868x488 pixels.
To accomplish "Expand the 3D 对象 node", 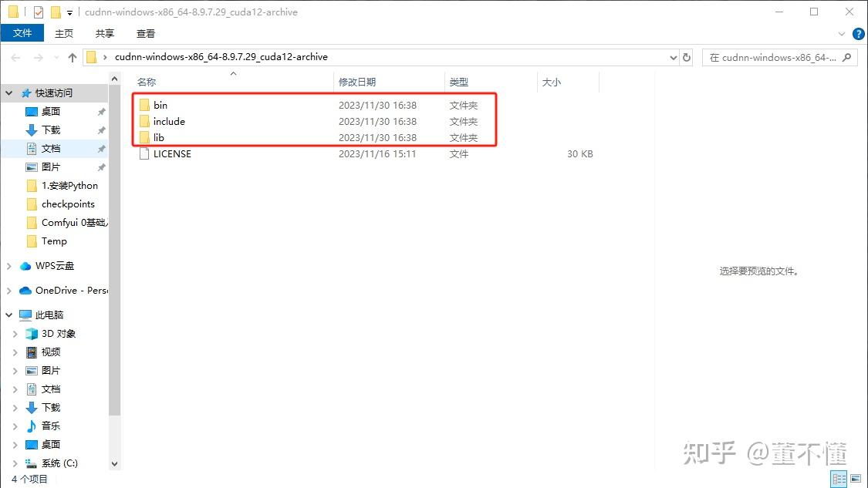I will [x=15, y=334].
